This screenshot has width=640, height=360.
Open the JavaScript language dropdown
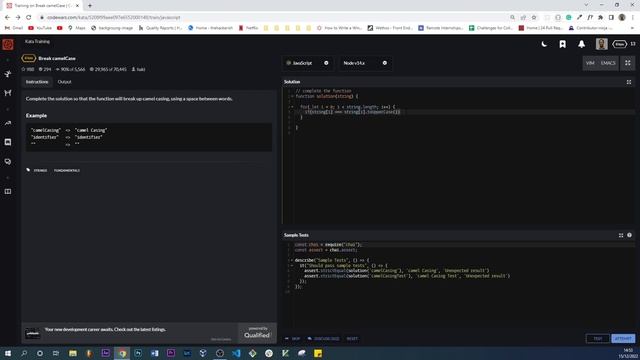click(x=307, y=63)
